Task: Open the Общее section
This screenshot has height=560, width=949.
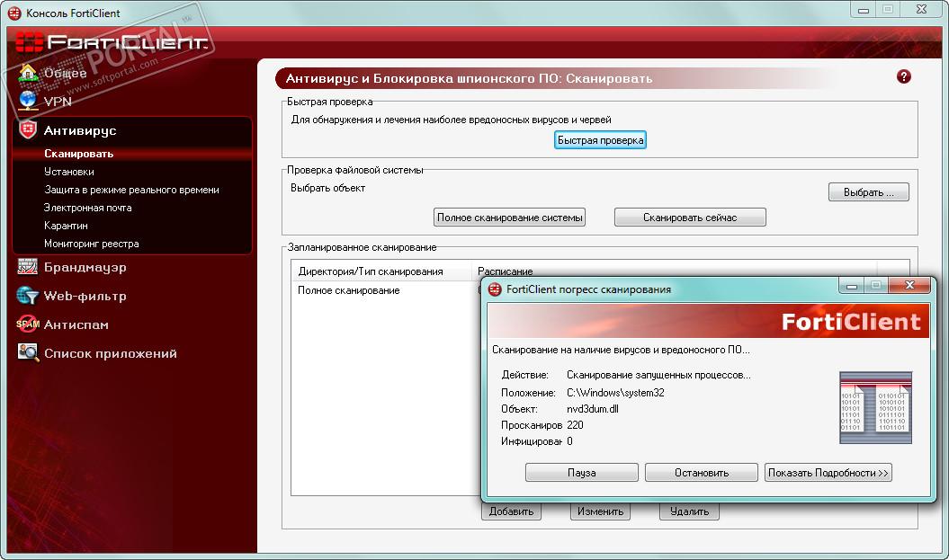Action: 66,73
